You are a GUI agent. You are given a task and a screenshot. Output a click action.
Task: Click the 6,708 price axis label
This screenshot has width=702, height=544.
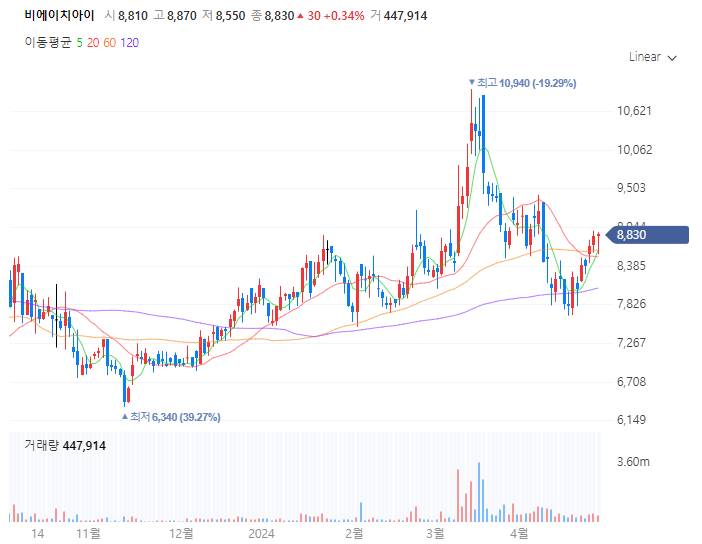coord(632,381)
